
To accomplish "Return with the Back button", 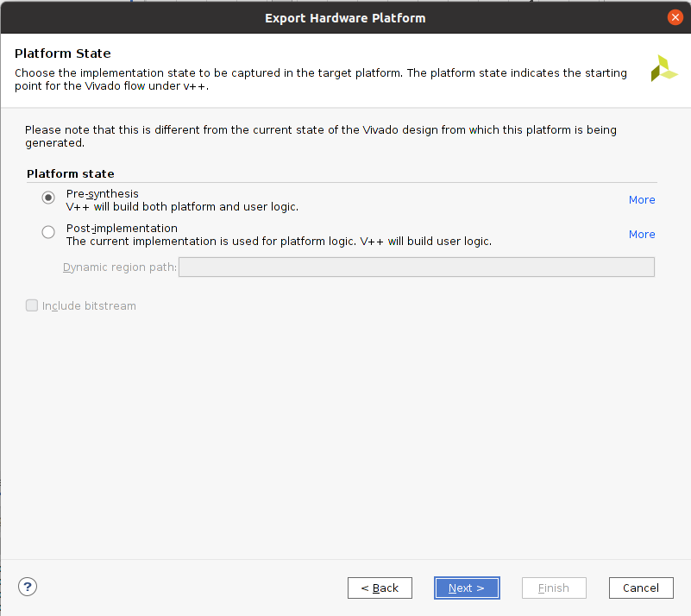I will point(380,588).
